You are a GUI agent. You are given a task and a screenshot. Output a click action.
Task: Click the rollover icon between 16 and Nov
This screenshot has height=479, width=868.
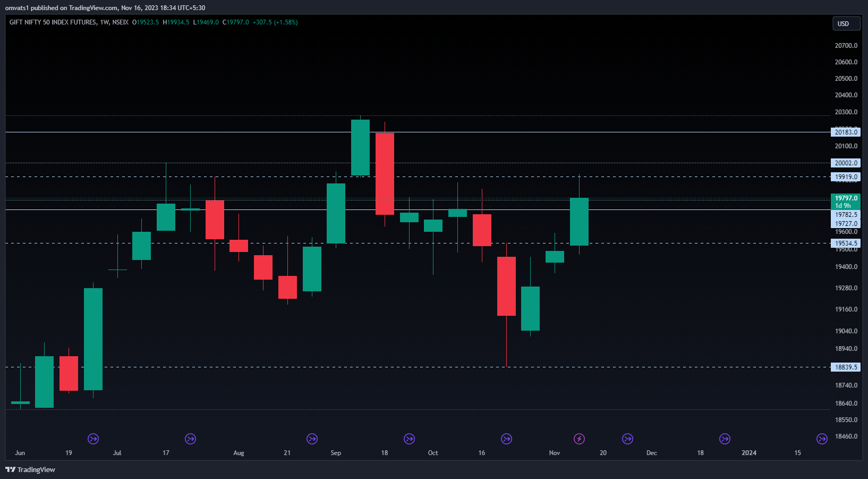click(506, 439)
